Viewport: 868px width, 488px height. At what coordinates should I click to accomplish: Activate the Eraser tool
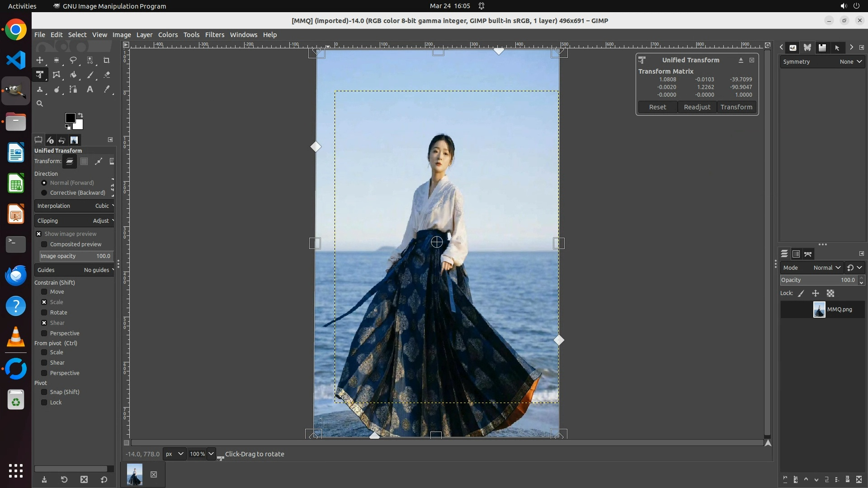point(107,75)
